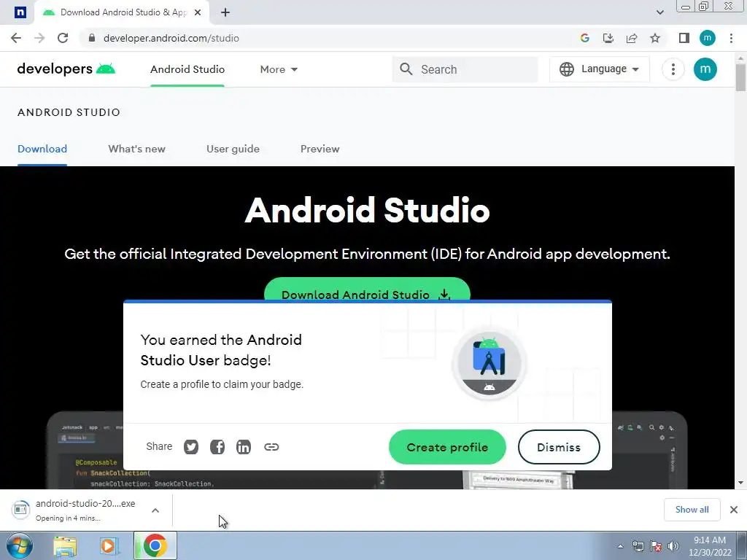Click Show all downloads
747x560 pixels.
(x=692, y=510)
